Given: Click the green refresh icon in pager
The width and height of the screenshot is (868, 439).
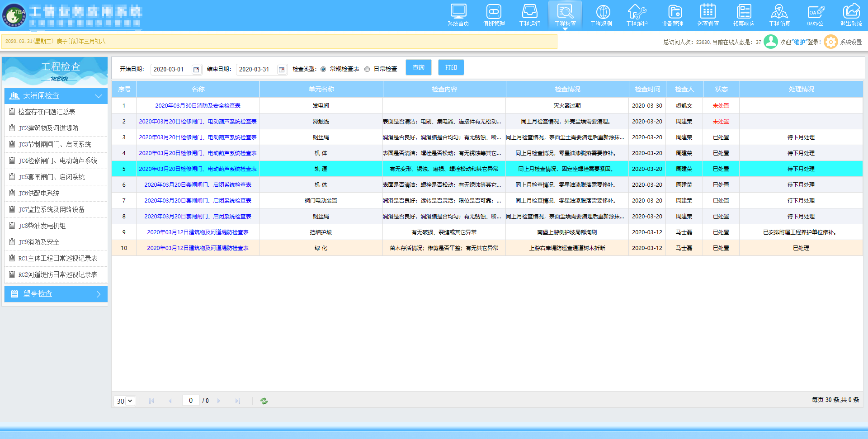Looking at the screenshot, I should [264, 401].
